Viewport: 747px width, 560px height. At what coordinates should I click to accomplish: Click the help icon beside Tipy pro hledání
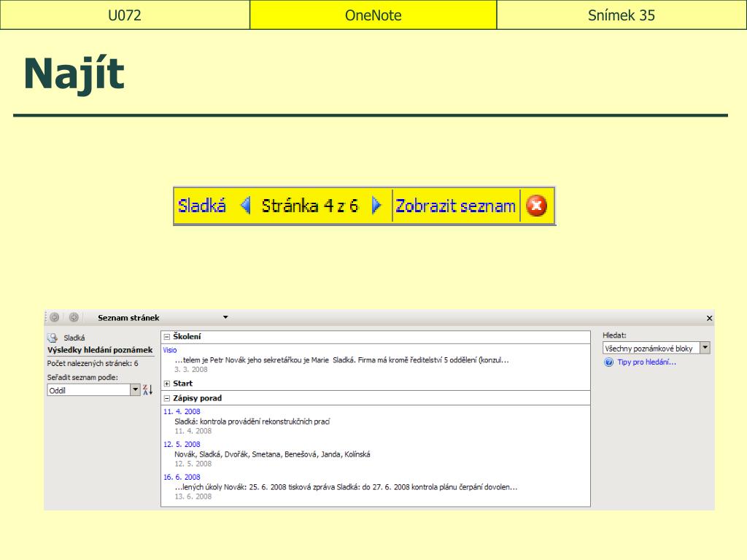click(x=608, y=362)
